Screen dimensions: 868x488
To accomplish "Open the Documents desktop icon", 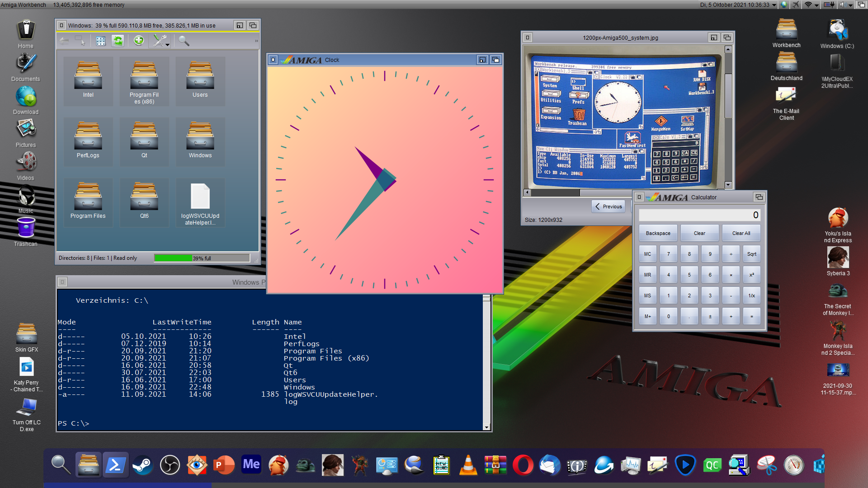I will coord(26,67).
